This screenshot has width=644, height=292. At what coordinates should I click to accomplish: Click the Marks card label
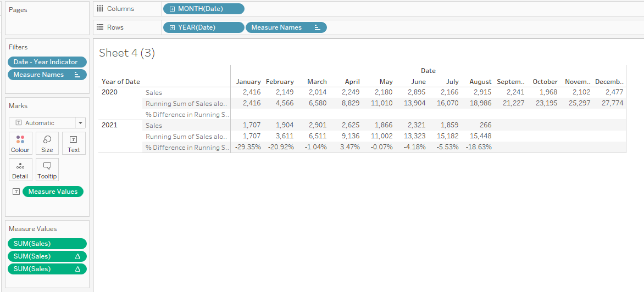(x=18, y=106)
